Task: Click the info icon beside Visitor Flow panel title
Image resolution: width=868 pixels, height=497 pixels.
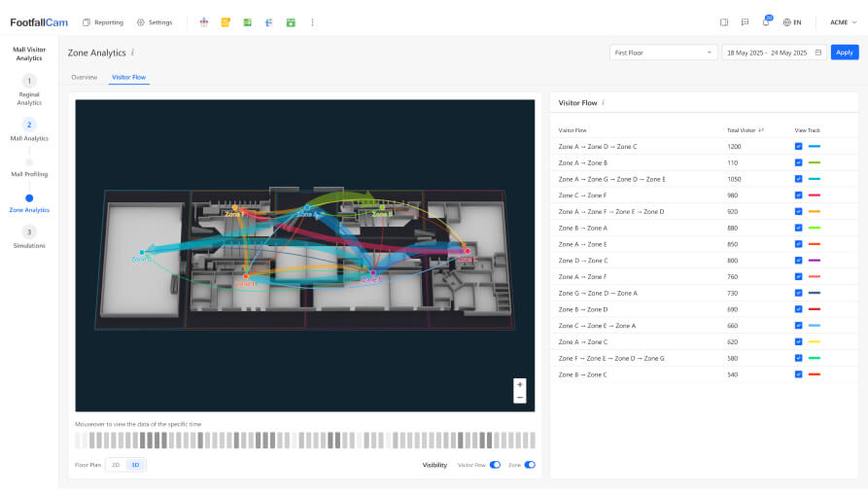Action: click(603, 102)
